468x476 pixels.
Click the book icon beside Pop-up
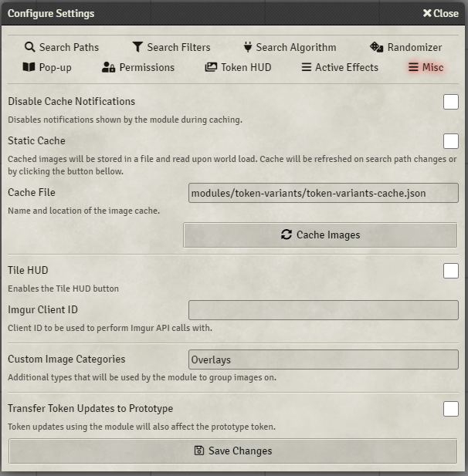29,67
